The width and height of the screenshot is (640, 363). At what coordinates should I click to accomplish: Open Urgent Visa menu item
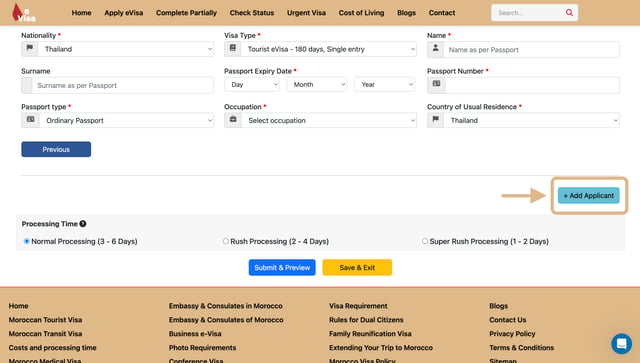[307, 13]
